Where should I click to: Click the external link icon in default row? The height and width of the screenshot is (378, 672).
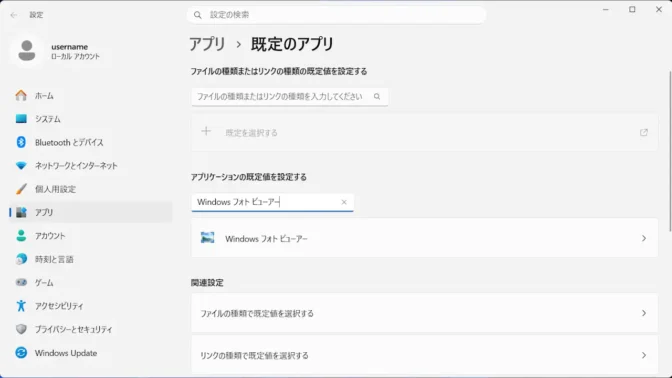click(644, 132)
